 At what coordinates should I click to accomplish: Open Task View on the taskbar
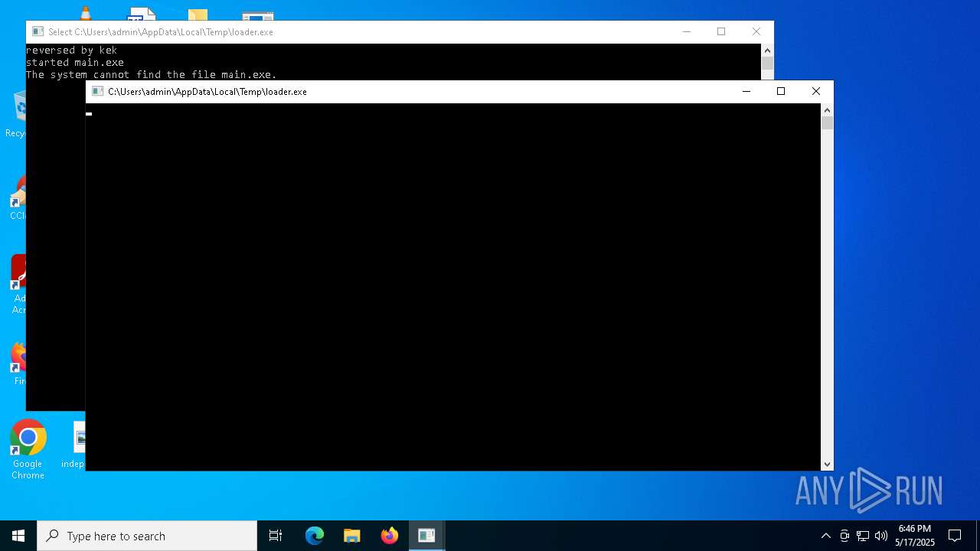coord(276,536)
